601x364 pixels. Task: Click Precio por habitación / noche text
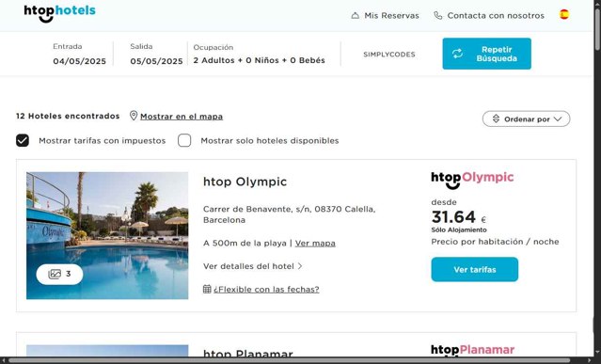click(495, 242)
